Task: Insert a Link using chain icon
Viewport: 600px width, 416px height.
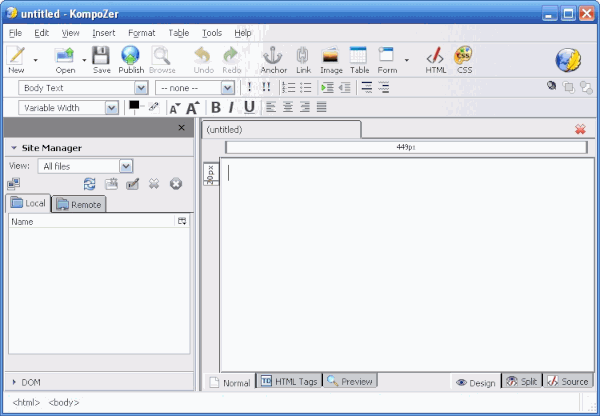Action: coord(303,60)
